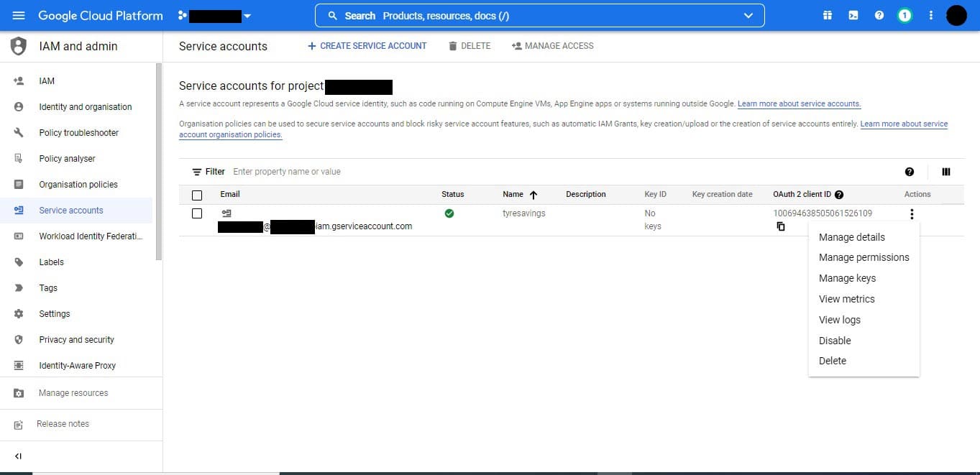Sort by the Email column header
Screen dimensions: 980x475
(x=230, y=194)
